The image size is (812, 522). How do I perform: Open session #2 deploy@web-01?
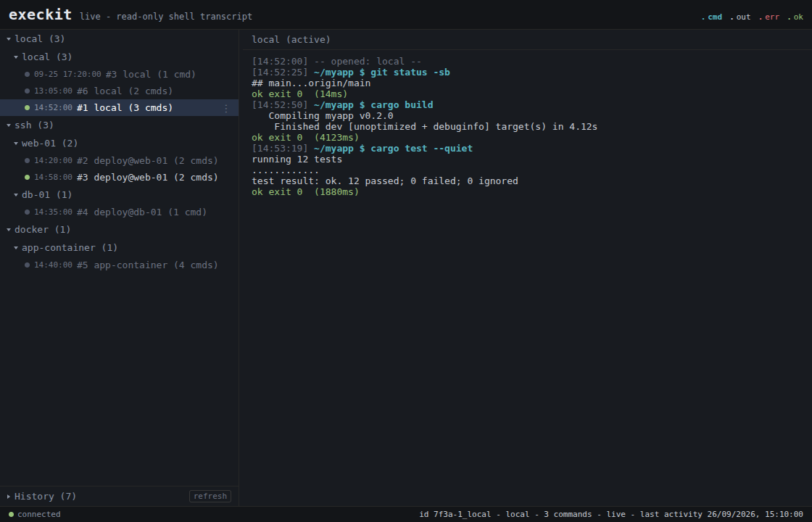click(x=119, y=160)
